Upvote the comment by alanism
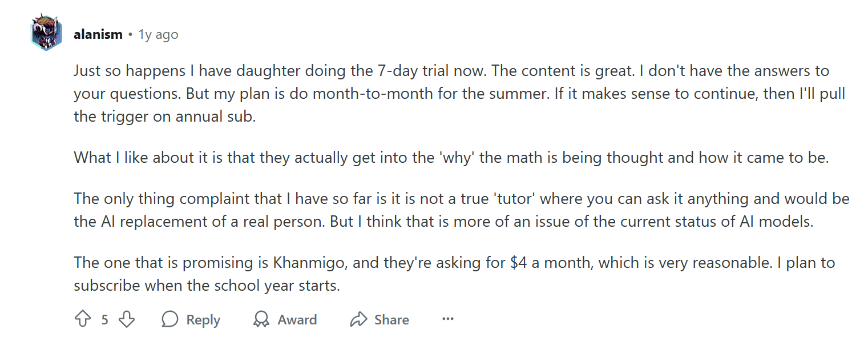The height and width of the screenshot is (349, 868). (x=83, y=319)
